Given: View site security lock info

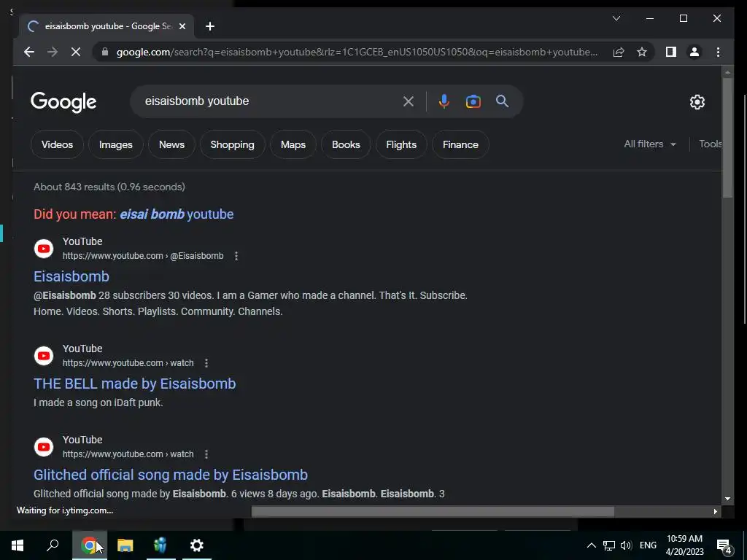Looking at the screenshot, I should point(105,52).
